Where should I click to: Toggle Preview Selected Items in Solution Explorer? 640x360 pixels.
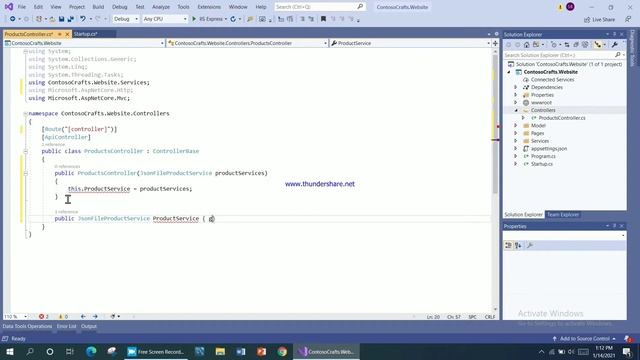[x=598, y=45]
